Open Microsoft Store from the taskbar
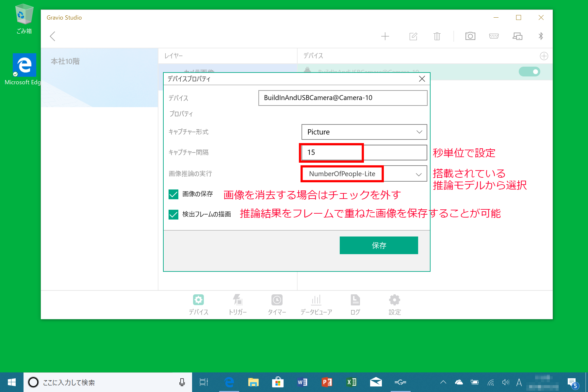This screenshot has width=588, height=392. click(278, 382)
